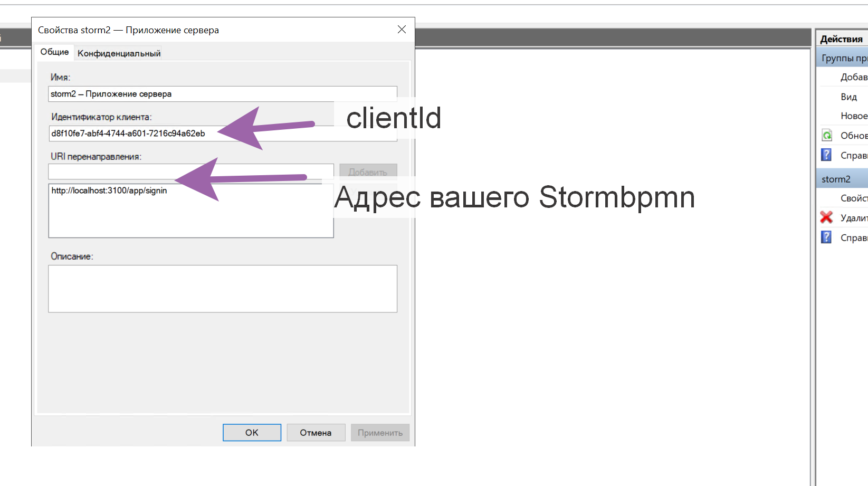The width and height of the screenshot is (868, 486).
Task: Click the help icon under Группы section
Action: 827,155
